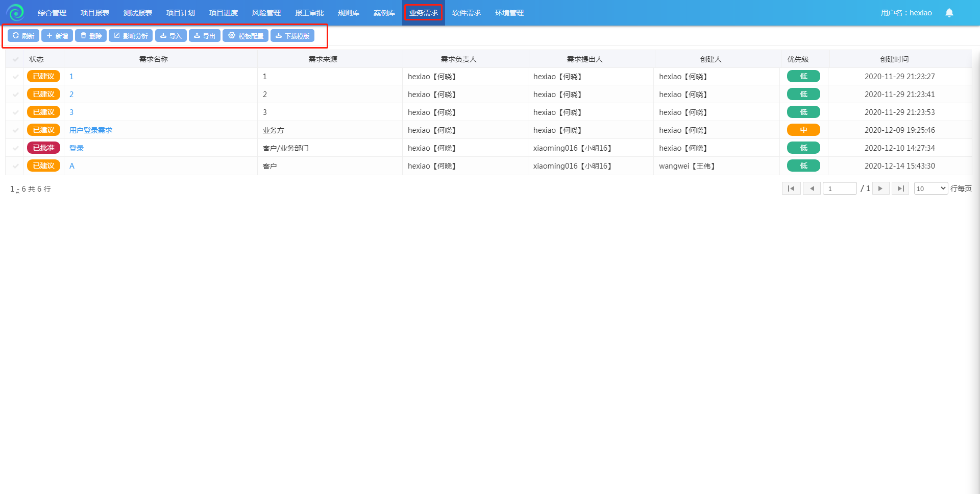Image resolution: width=980 pixels, height=494 pixels.
Task: Open template configuration (模板配置)
Action: tap(246, 36)
